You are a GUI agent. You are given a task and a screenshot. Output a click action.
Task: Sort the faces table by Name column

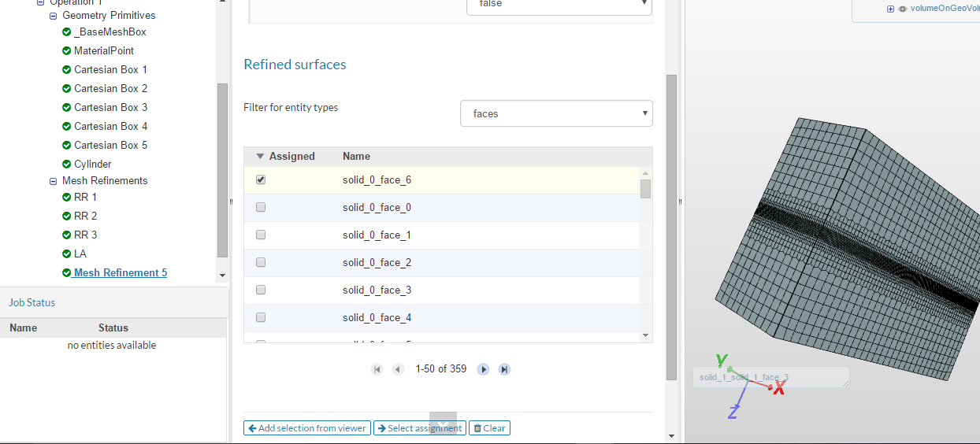click(356, 157)
